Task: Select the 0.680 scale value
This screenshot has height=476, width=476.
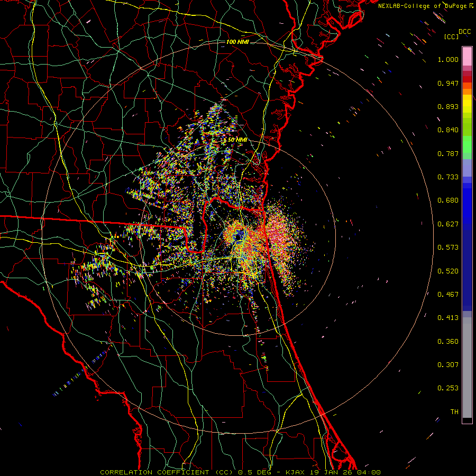Action: [x=448, y=200]
